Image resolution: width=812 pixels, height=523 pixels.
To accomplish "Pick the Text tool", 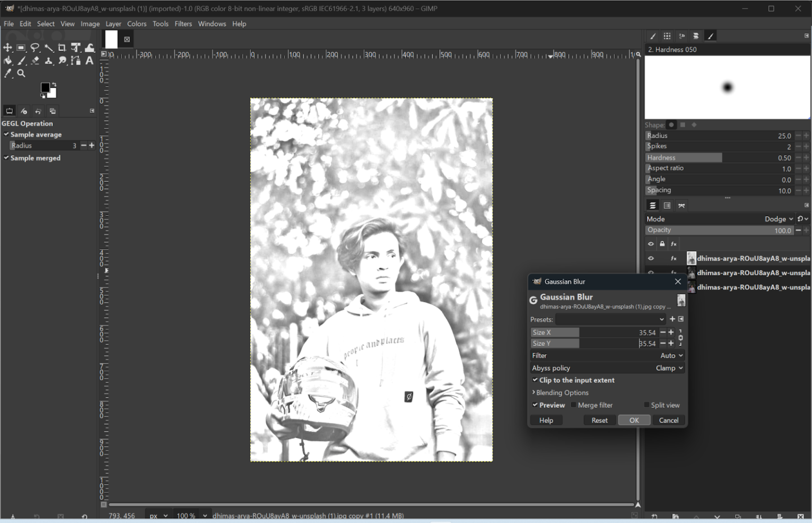I will [89, 61].
